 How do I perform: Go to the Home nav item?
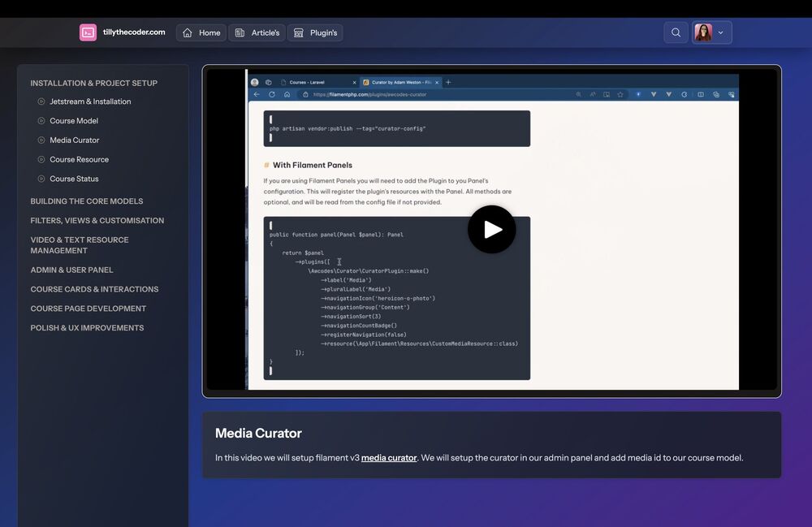pyautogui.click(x=201, y=32)
